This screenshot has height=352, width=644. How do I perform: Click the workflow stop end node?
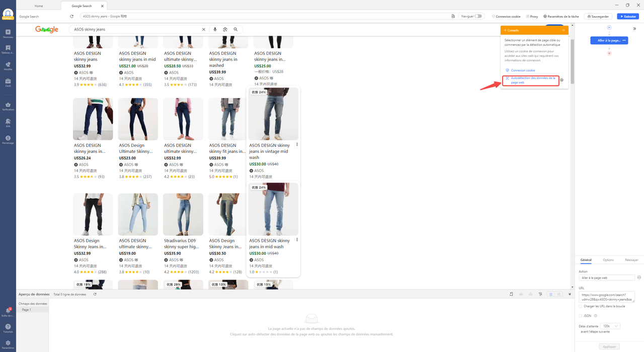609,53
